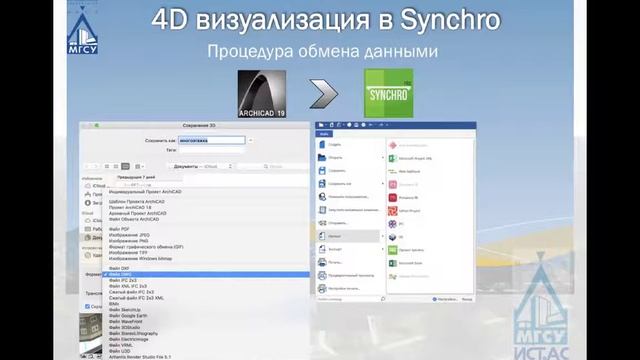
Task: Choose 'Проект ArchiCAD 18' format
Action: (130, 207)
